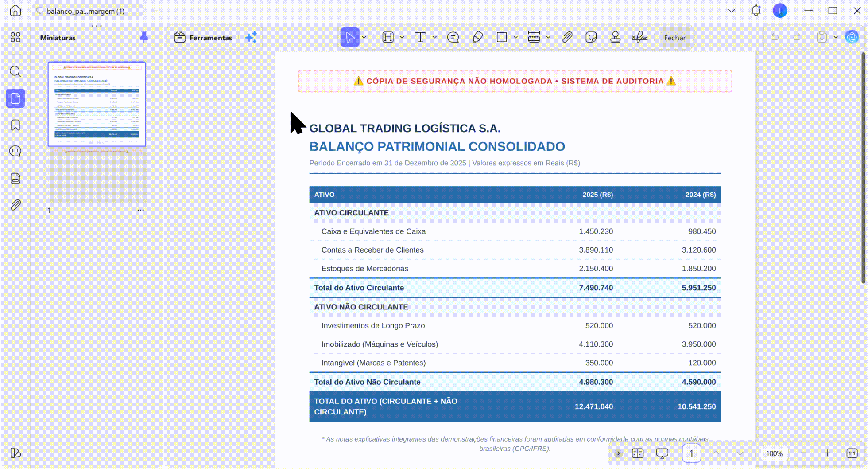Open the thumbnail options three-dot menu
This screenshot has height=469, width=868.
[x=140, y=210]
